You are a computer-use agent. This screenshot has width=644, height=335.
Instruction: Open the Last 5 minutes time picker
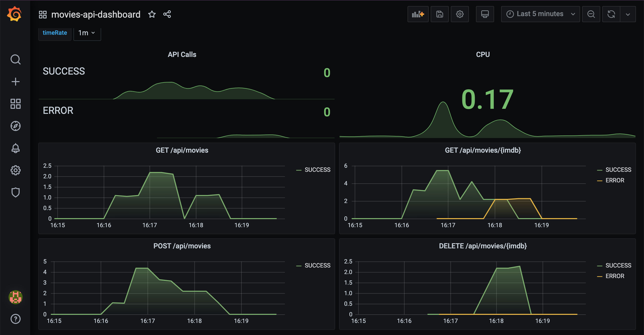[540, 14]
